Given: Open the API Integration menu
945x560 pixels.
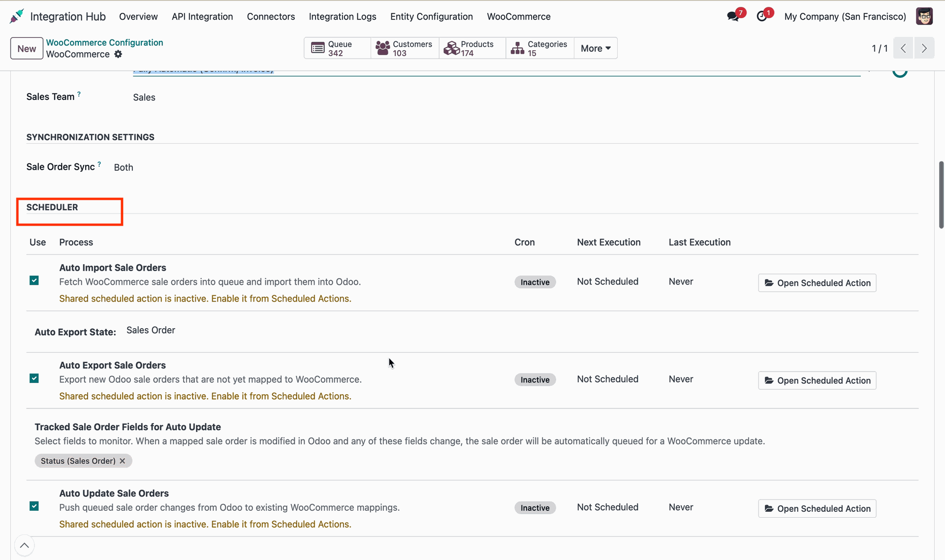Looking at the screenshot, I should pos(202,16).
